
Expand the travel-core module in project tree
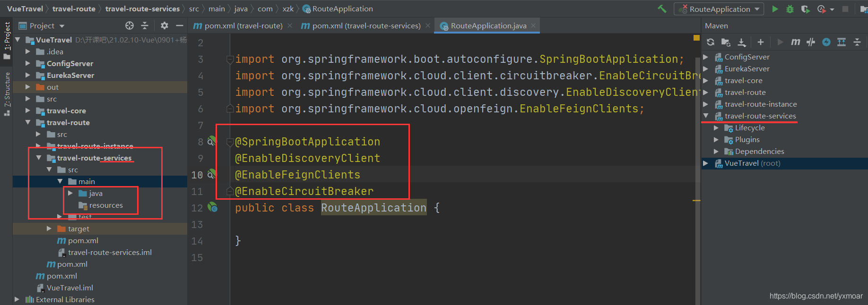(28, 110)
